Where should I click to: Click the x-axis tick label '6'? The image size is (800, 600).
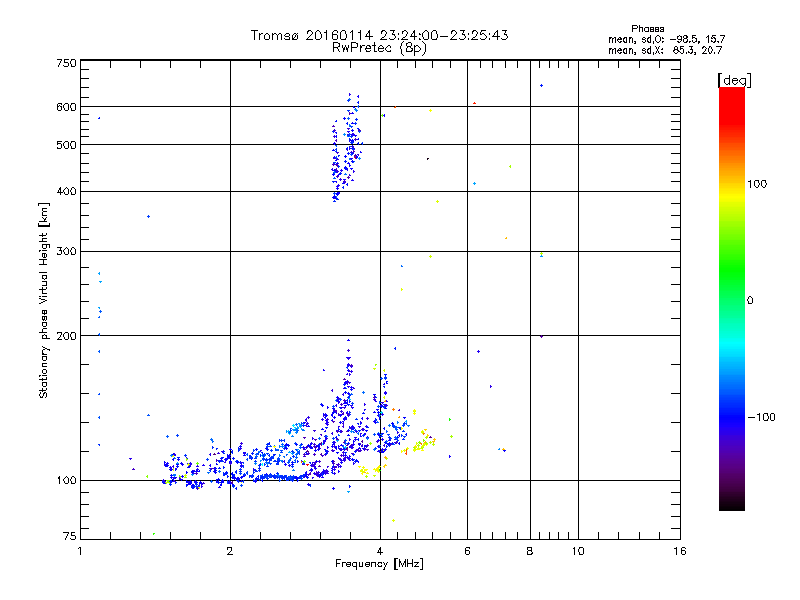(x=467, y=551)
